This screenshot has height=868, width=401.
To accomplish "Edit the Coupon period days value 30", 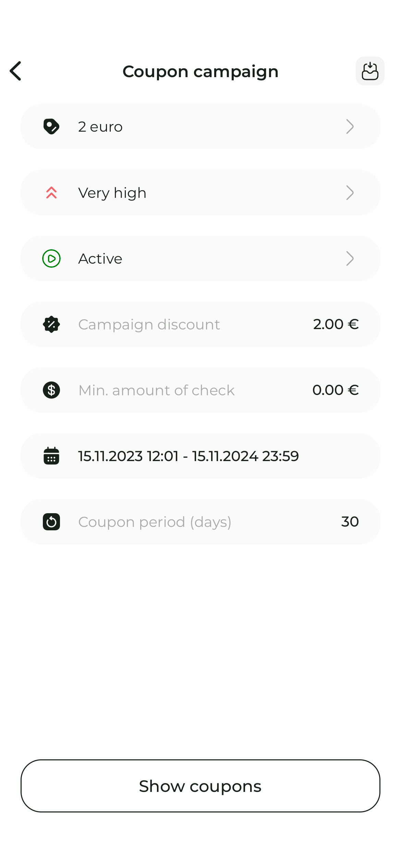I will click(350, 522).
